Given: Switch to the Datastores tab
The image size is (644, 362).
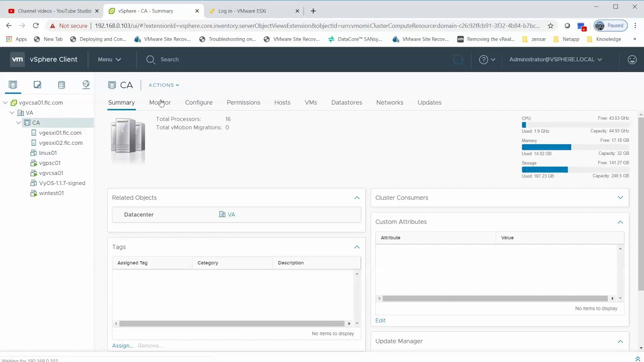Looking at the screenshot, I should click(x=347, y=103).
